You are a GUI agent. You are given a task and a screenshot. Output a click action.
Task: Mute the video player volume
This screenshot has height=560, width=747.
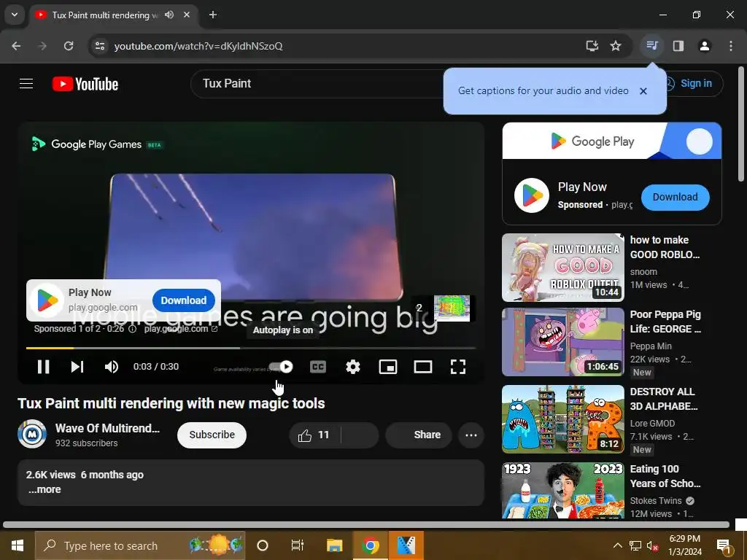[112, 367]
